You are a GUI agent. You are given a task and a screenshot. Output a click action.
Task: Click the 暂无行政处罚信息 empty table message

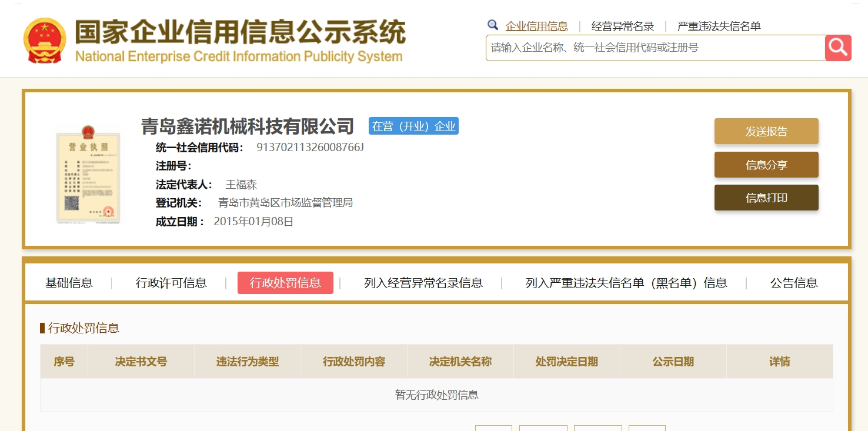[x=436, y=395]
